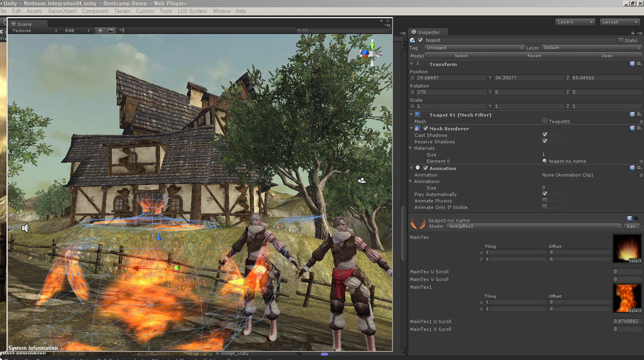Image resolution: width=644 pixels, height=360 pixels.
Task: Switch to the Inspector tab
Action: point(428,32)
